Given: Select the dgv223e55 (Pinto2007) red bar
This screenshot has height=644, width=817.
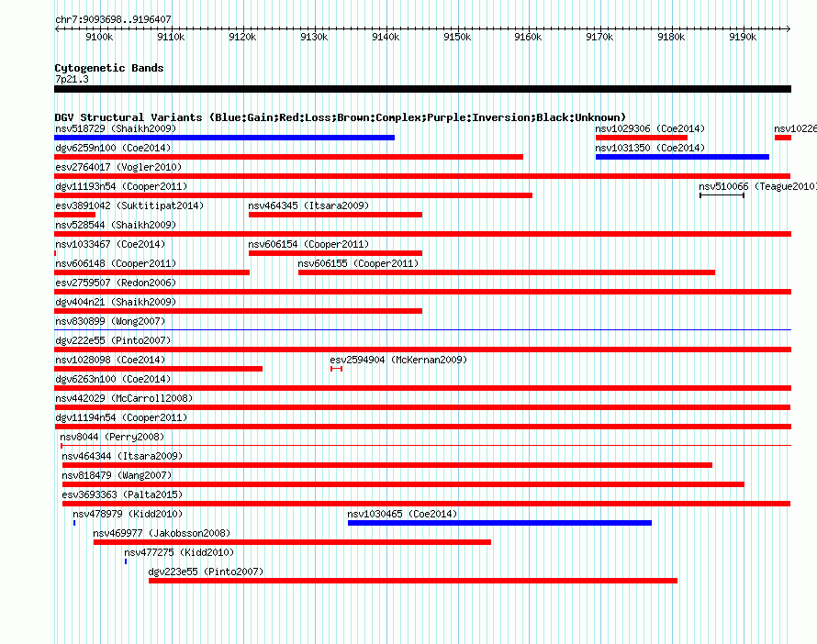Looking at the screenshot, I should (x=413, y=581).
